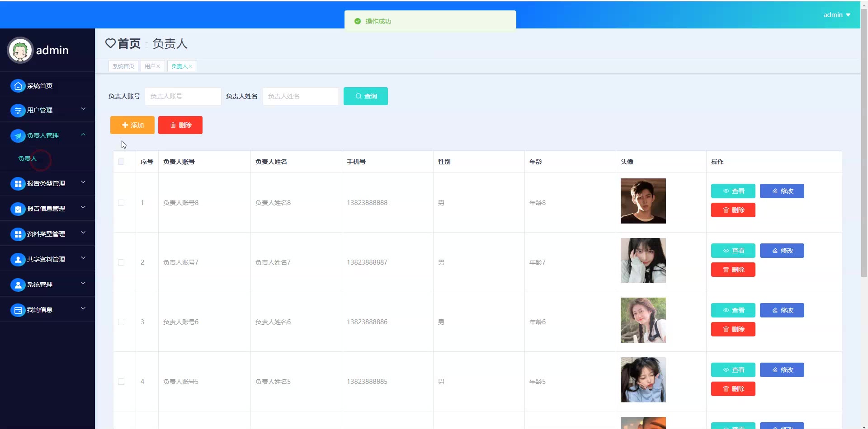
Task: Click the 我的信息 card icon
Action: [18, 310]
